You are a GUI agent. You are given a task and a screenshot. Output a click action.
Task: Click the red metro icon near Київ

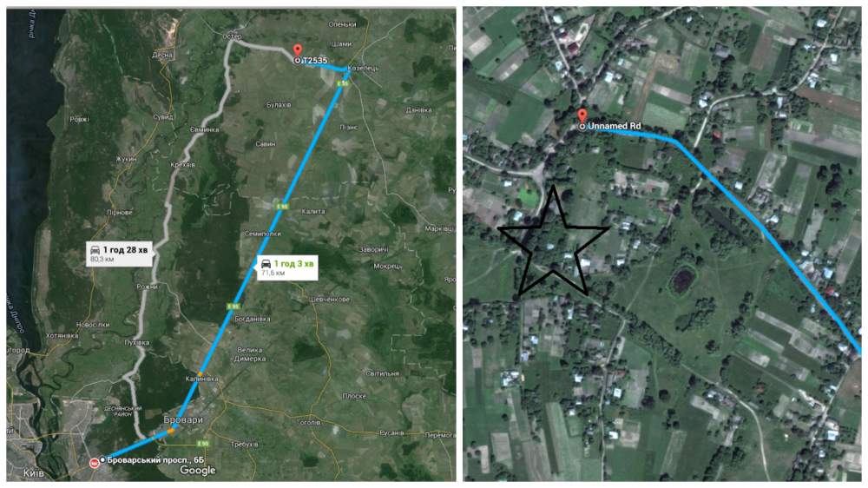pos(94,463)
